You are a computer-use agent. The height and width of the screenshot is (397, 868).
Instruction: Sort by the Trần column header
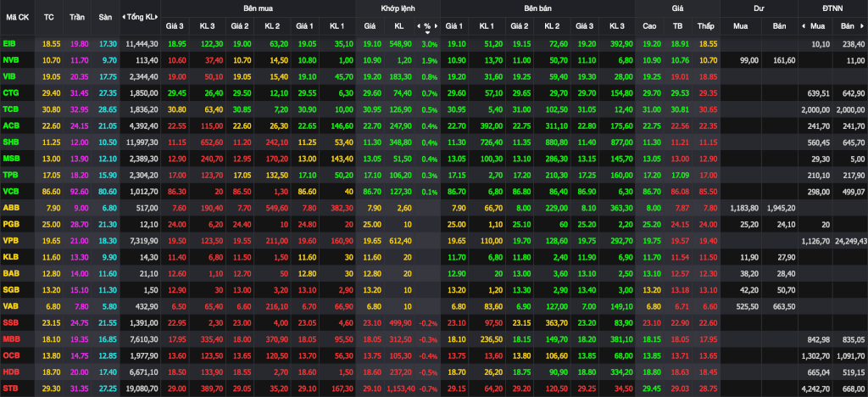tap(77, 17)
